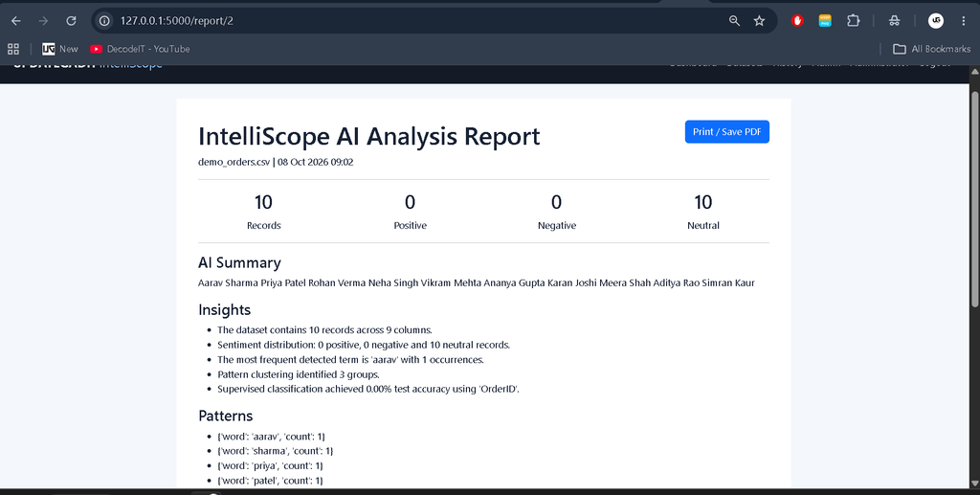Click the 'most frequent detected term' insight
The width and height of the screenshot is (980, 495).
point(350,359)
